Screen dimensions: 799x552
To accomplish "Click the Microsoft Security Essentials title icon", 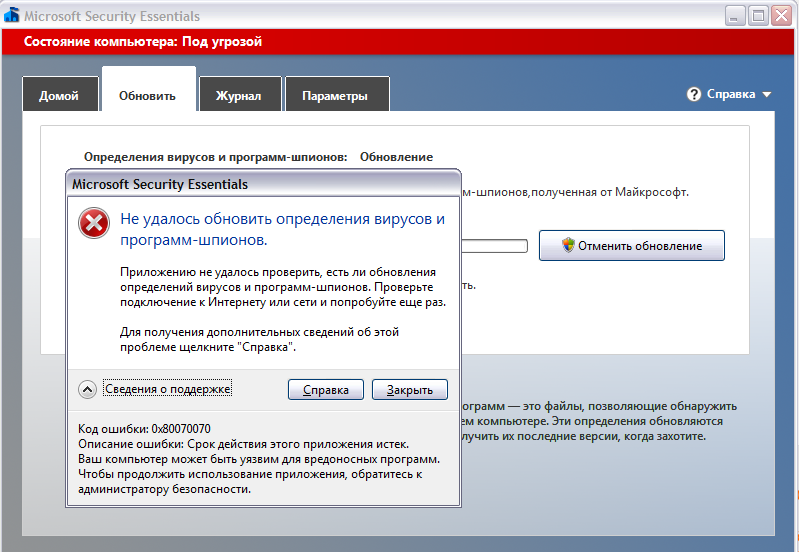I will pos(12,15).
